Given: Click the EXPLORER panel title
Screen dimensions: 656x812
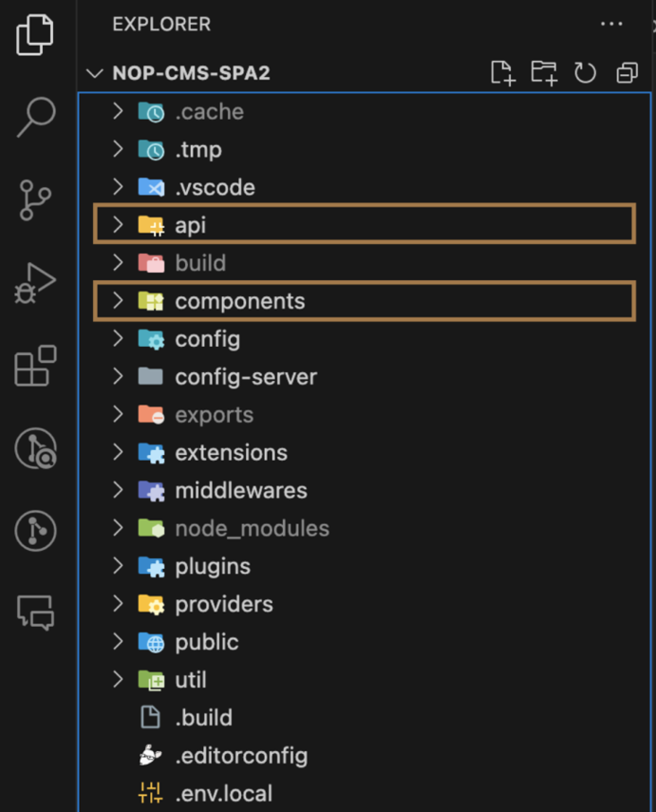Looking at the screenshot, I should pyautogui.click(x=161, y=24).
